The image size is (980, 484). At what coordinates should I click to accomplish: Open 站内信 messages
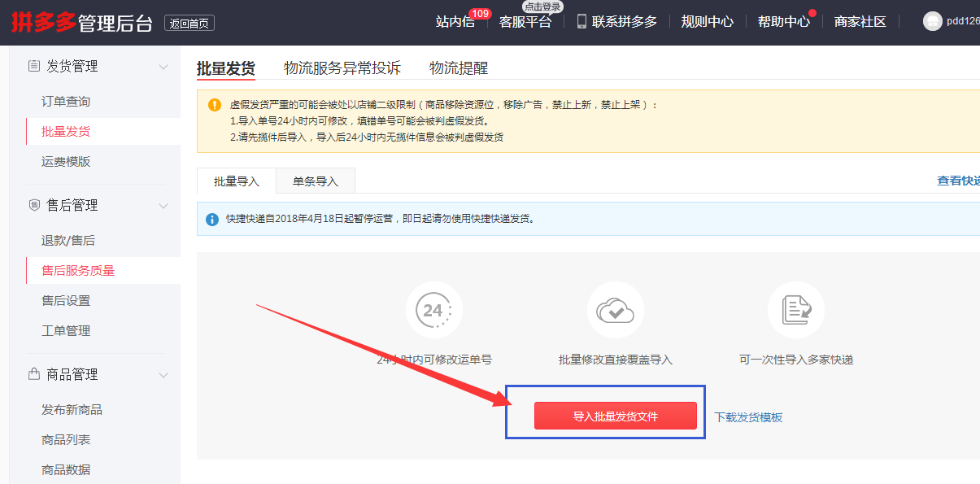(455, 22)
